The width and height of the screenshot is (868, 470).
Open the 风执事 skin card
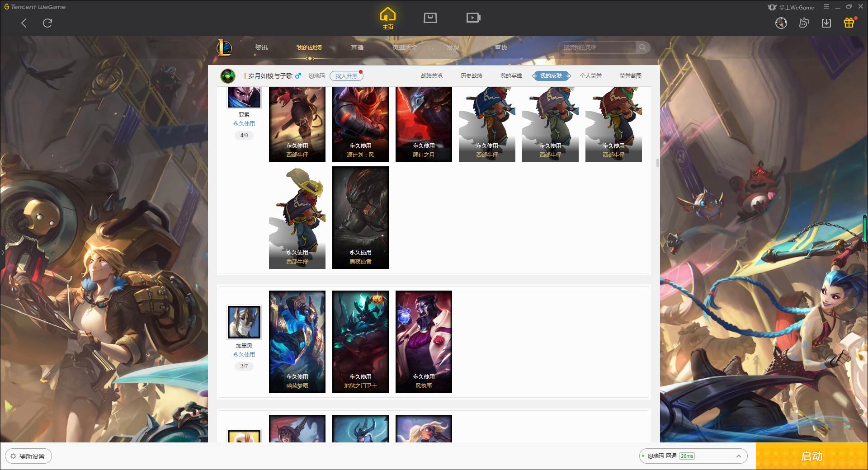tap(424, 342)
